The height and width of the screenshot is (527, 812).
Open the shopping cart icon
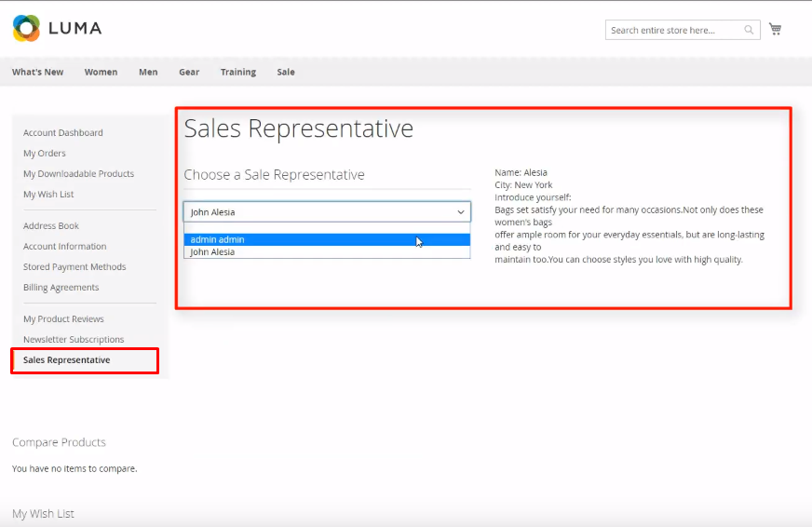pos(775,30)
